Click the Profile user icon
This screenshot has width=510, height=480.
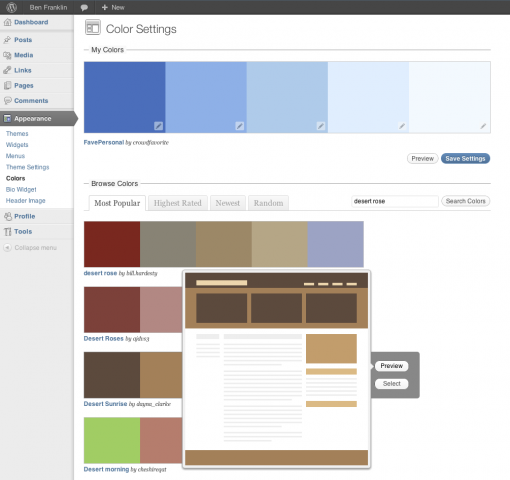click(x=7, y=216)
